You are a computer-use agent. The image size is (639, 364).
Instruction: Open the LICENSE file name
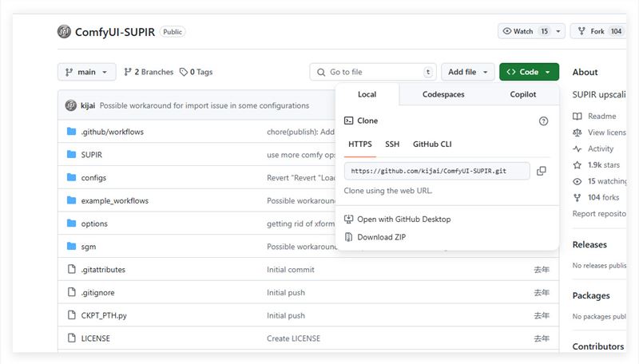coord(95,338)
